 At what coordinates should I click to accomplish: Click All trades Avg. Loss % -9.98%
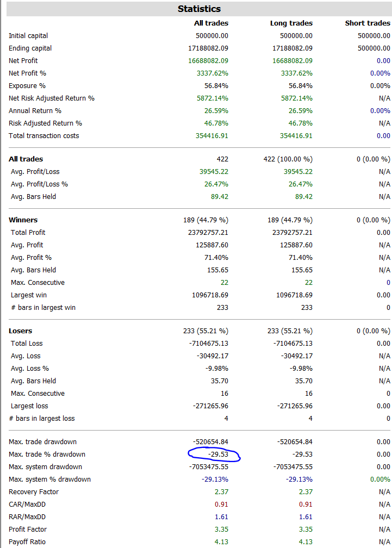217,369
